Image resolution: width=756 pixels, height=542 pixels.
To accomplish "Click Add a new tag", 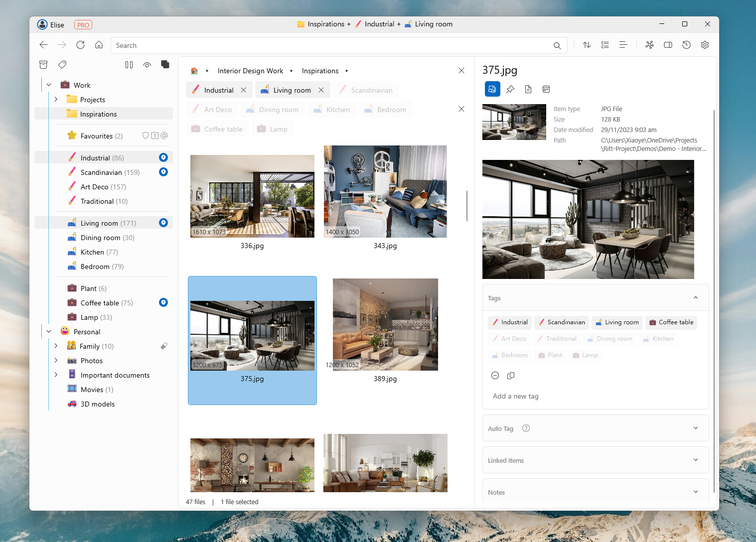I will (515, 396).
